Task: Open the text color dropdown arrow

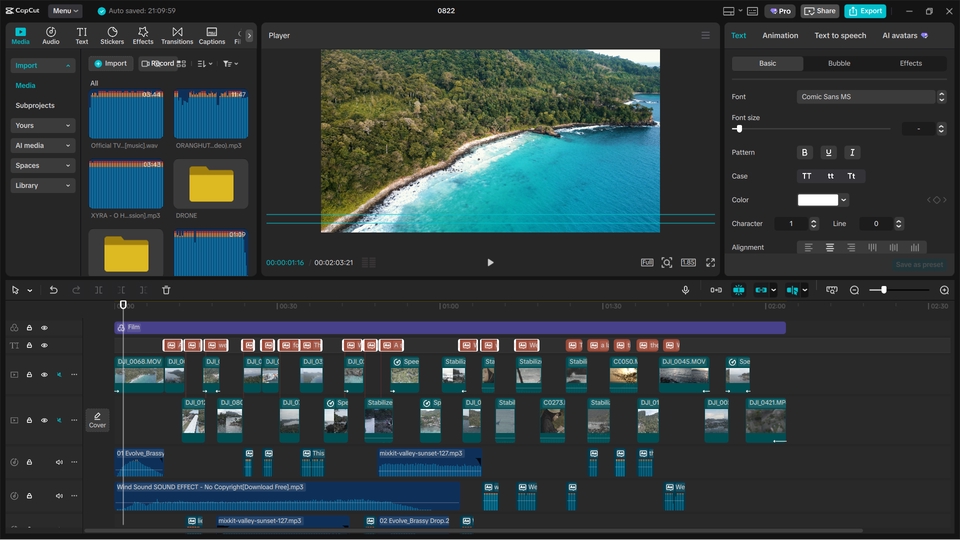Action: [844, 200]
